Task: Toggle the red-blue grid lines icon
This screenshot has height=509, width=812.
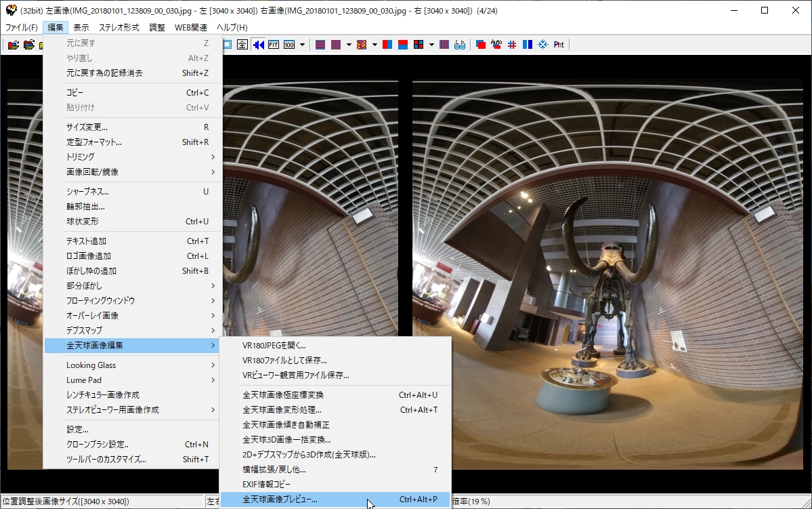Action: click(x=512, y=45)
